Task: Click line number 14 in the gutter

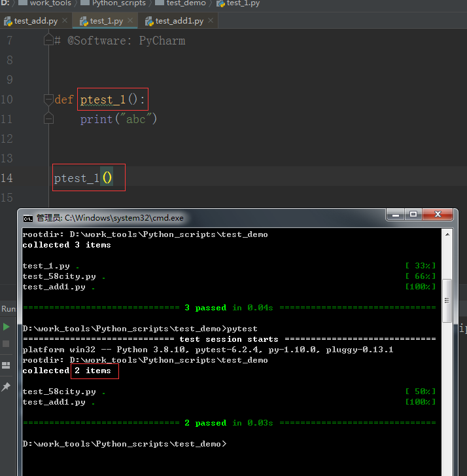Action: 7,178
